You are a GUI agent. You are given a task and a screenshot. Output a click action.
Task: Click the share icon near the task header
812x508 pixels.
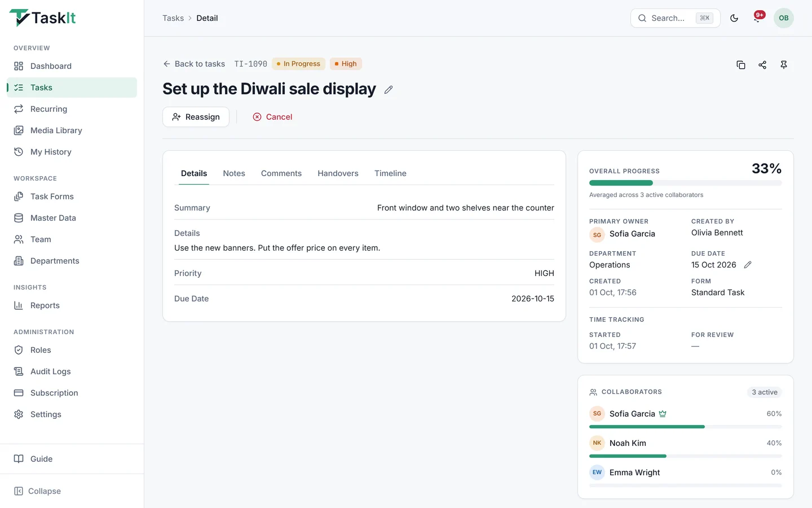pos(762,65)
